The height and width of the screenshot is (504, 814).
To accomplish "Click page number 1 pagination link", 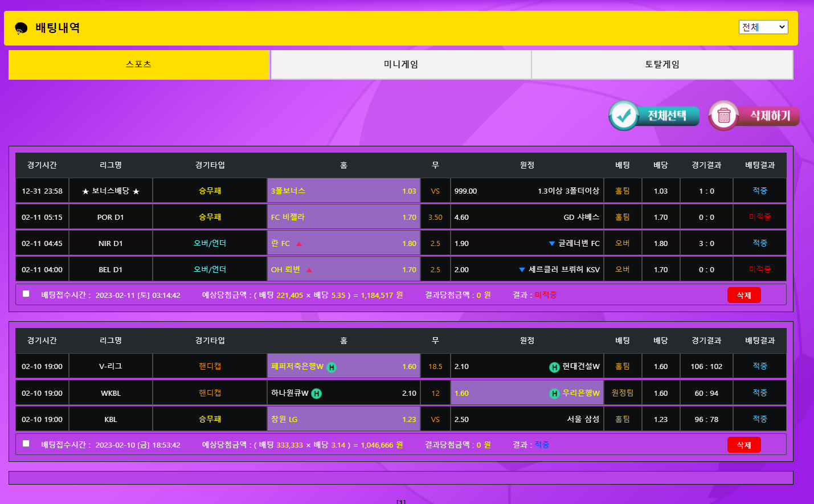I will coord(401,501).
